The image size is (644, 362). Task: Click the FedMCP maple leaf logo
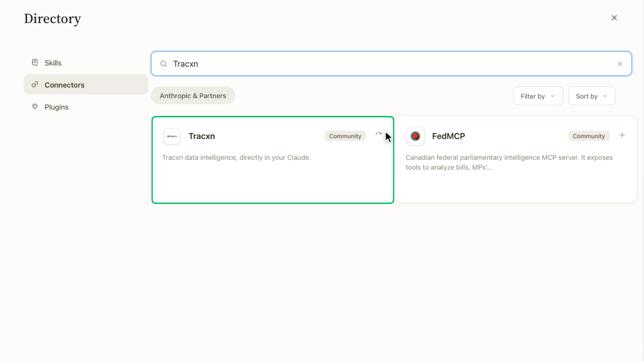(415, 136)
